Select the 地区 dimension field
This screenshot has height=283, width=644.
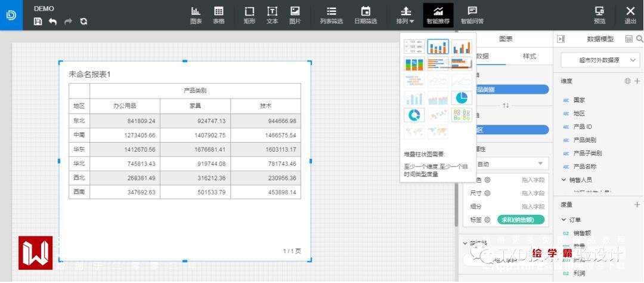[x=579, y=113]
